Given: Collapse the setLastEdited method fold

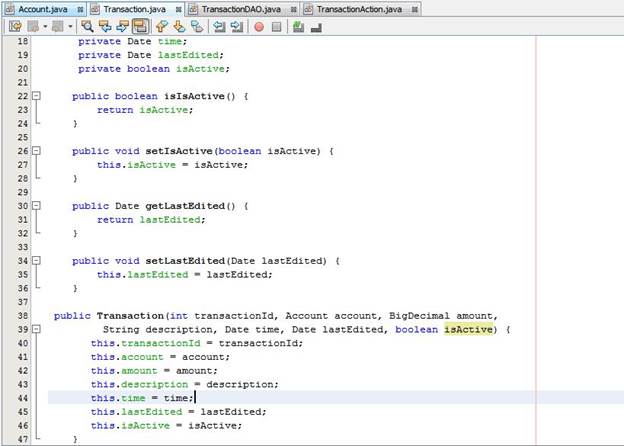Looking at the screenshot, I should (x=36, y=261).
